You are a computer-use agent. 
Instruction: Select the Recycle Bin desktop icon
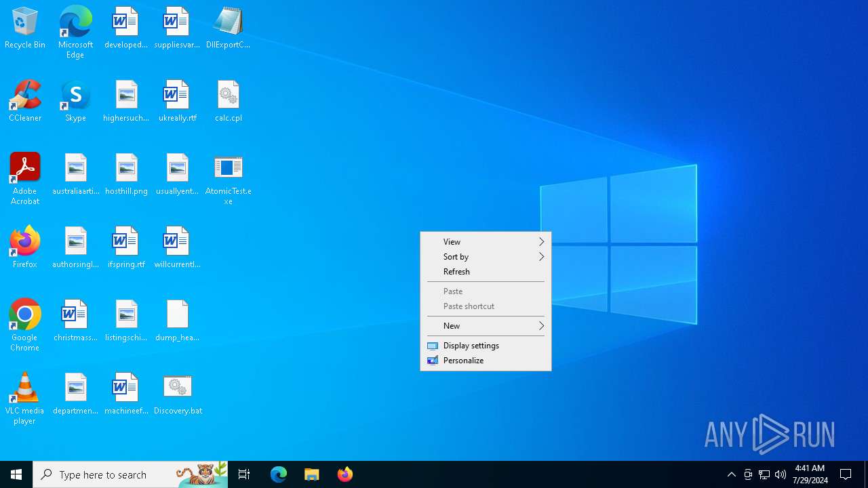pyautogui.click(x=25, y=28)
